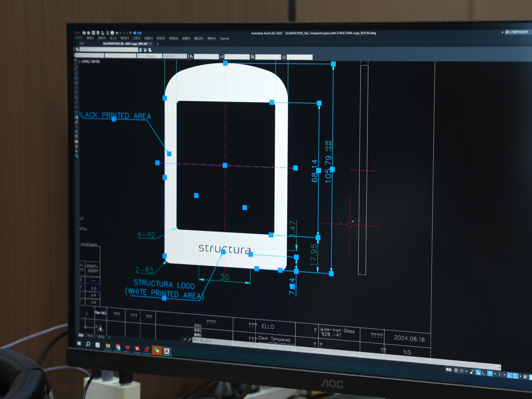Click the Layer Properties icon left of layer list
Screen dimensions: 532x399
[x=77, y=49]
